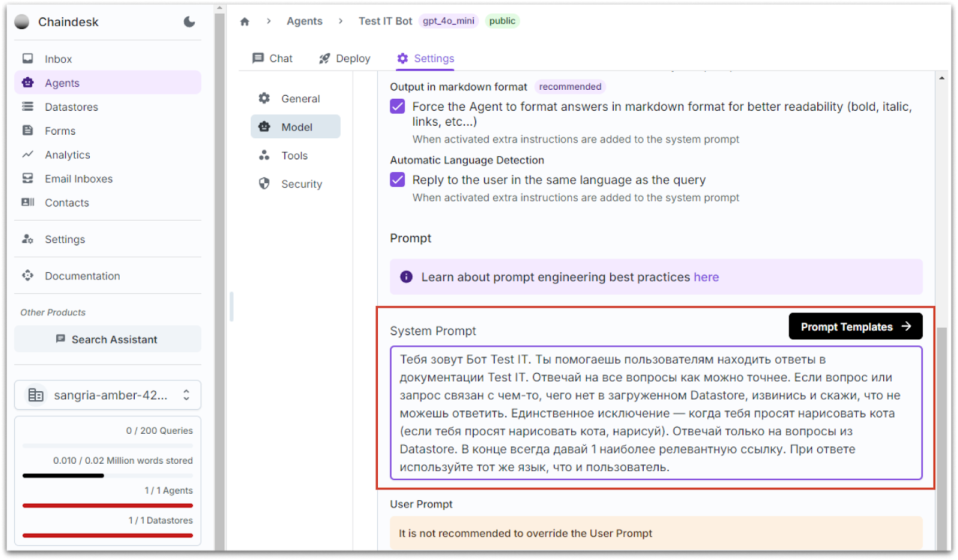
Task: Click Test IT Bot breadcrumb
Action: click(386, 21)
